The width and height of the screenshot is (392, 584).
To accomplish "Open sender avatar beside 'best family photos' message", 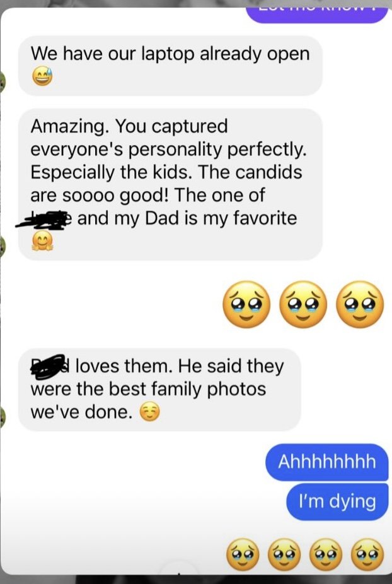I will (x=2, y=417).
